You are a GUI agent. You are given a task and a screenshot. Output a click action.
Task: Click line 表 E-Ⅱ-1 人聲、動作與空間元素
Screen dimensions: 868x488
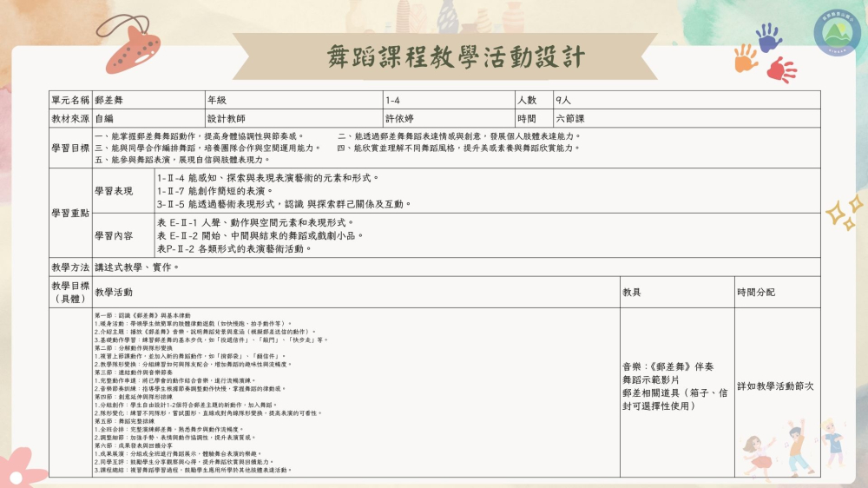256,222
